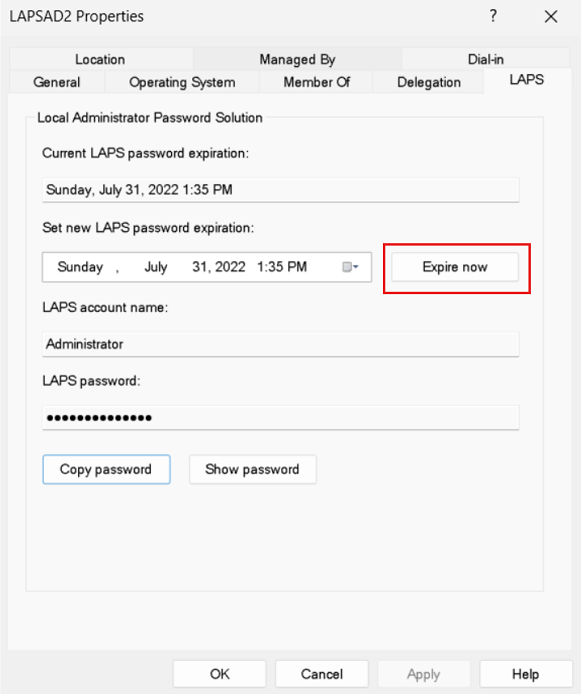Click Show password button
581x694 pixels.
tap(253, 469)
